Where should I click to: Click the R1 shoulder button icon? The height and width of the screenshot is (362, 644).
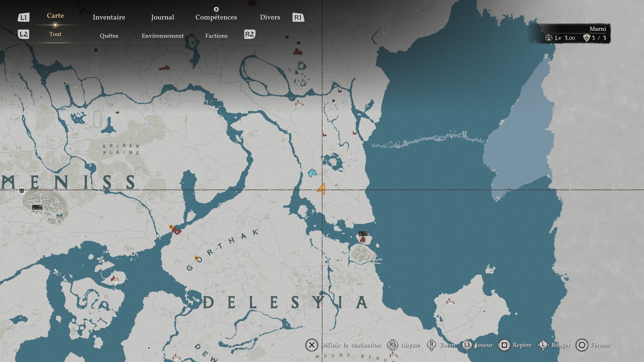point(298,17)
